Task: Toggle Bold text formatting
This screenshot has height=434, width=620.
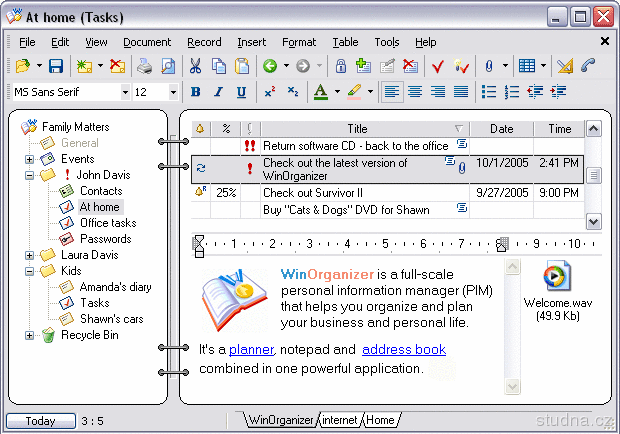Action: [195, 92]
